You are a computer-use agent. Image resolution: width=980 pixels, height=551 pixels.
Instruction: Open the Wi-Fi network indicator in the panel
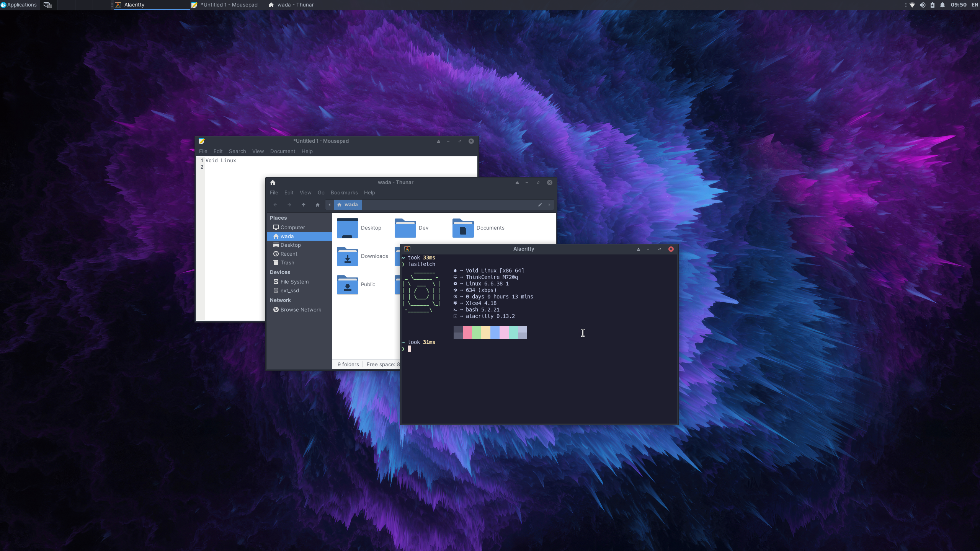tap(912, 5)
